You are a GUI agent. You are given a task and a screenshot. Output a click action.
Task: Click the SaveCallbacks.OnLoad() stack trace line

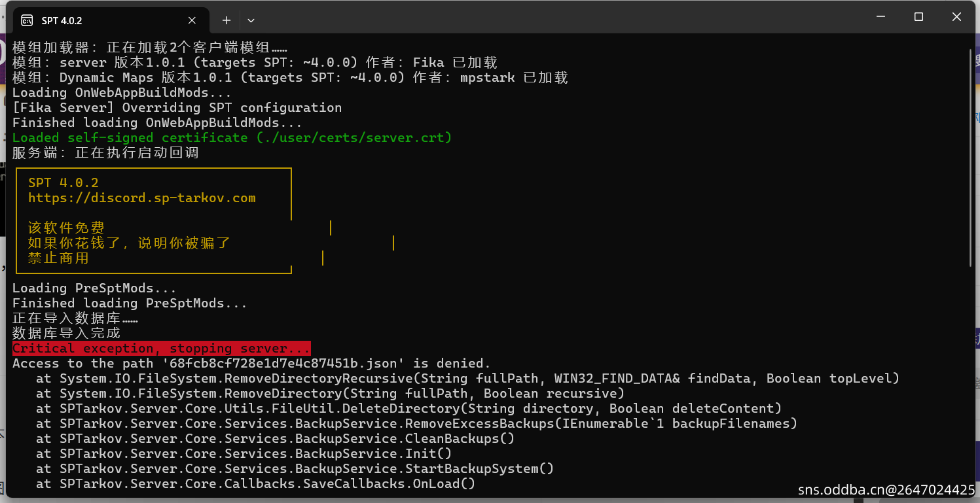(255, 484)
